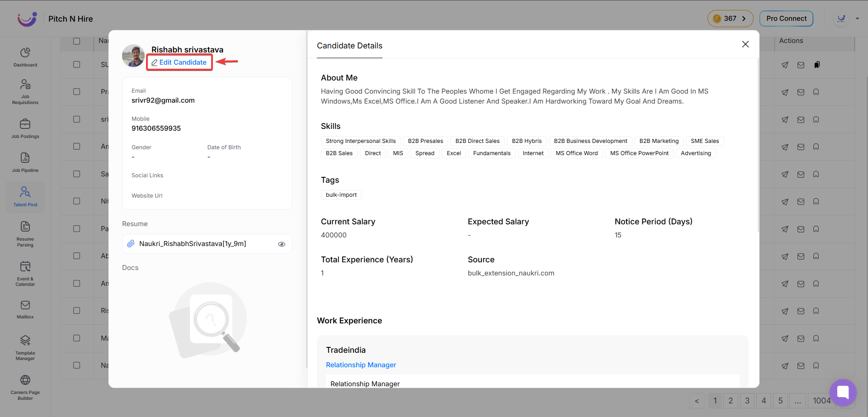Open the user profile avatar menu
The width and height of the screenshot is (868, 417).
coord(841,19)
